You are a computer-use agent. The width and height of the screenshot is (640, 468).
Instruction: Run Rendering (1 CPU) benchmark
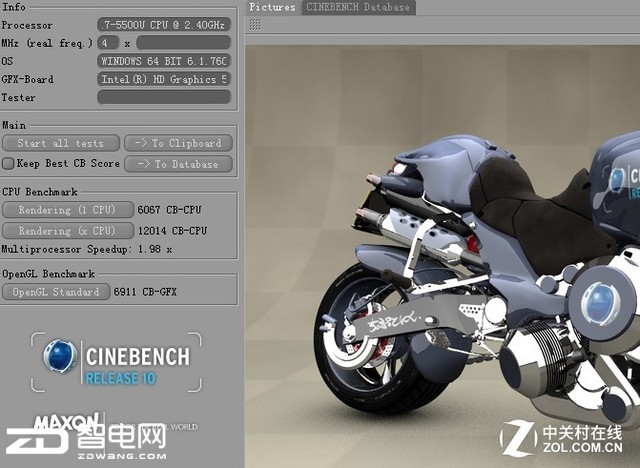point(68,210)
